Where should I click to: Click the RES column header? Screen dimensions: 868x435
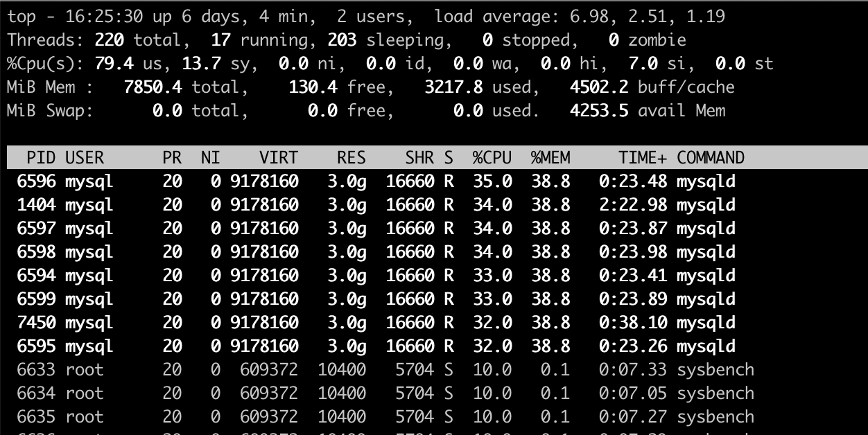pyautogui.click(x=351, y=158)
